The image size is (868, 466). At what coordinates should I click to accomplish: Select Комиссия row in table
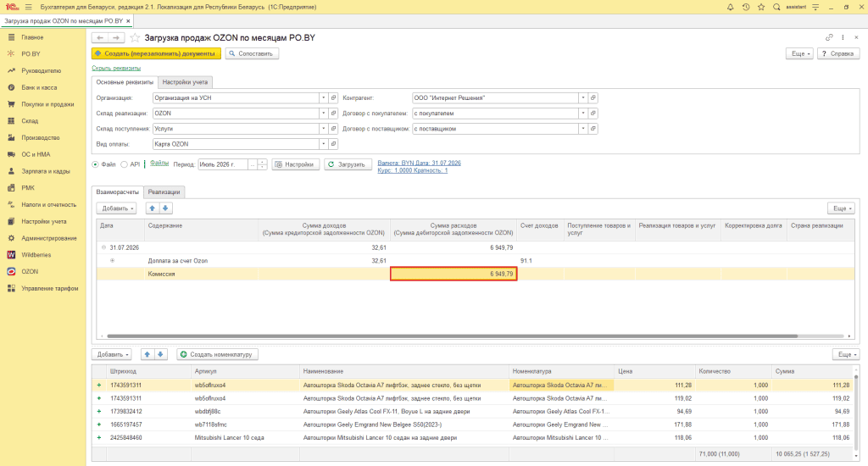(x=476, y=274)
